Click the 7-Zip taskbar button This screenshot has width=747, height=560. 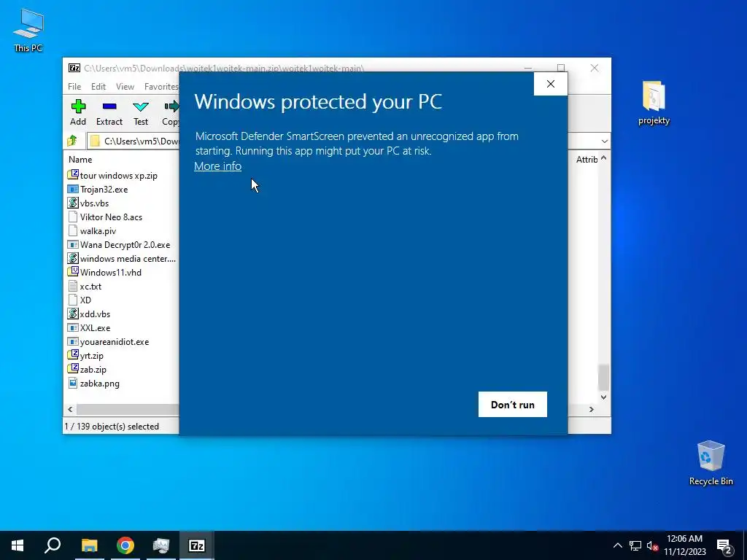tap(197, 545)
